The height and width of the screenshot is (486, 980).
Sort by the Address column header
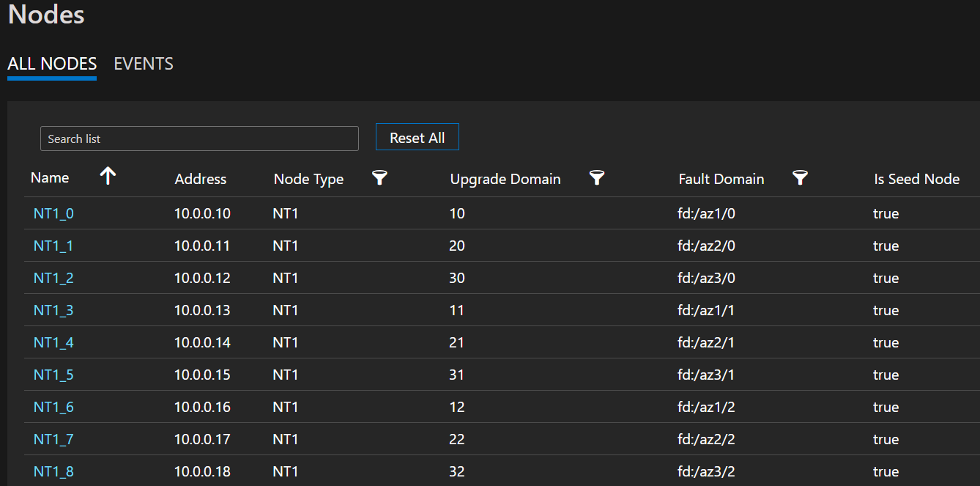click(201, 179)
